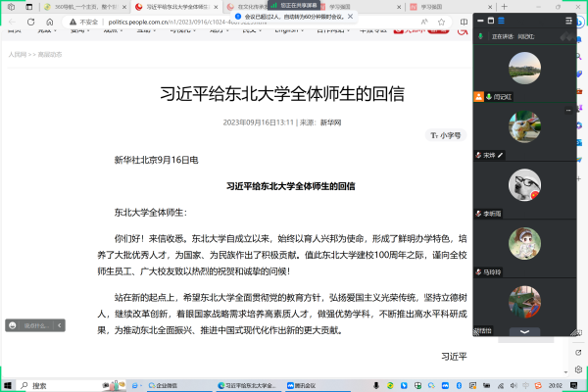Click the article headline 习近平给东北大学全体师生的回信
The height and width of the screenshot is (392, 588).
tap(282, 94)
